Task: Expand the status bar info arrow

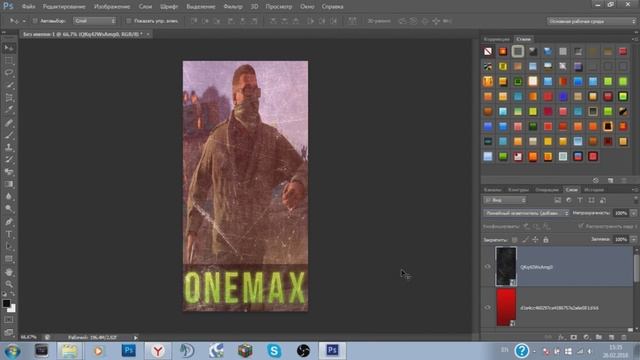Action: (x=136, y=338)
